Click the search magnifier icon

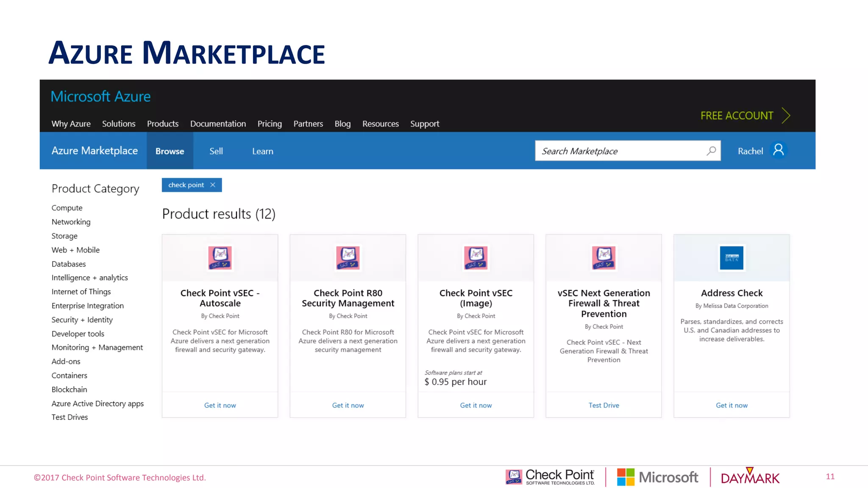[x=711, y=151]
